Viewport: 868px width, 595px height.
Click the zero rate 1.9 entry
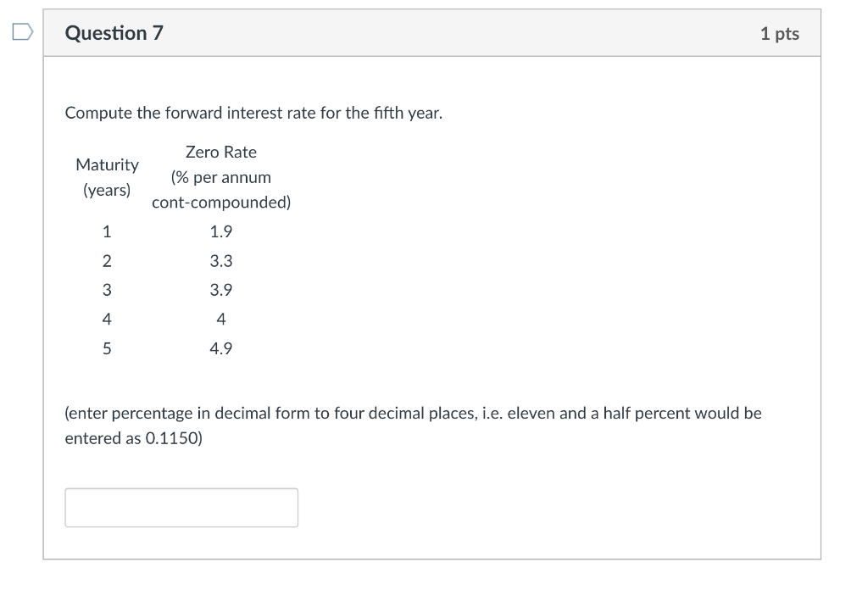tap(220, 231)
